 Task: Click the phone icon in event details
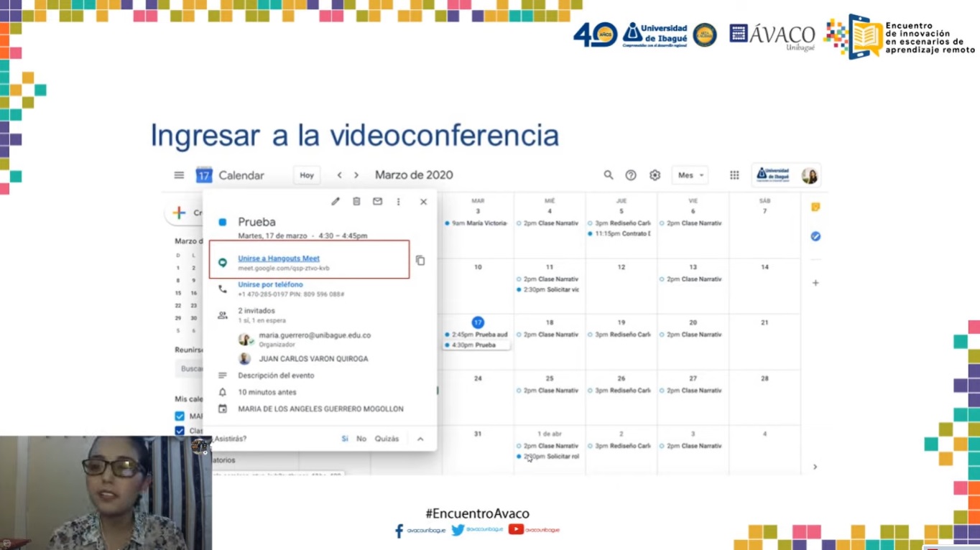coord(223,289)
